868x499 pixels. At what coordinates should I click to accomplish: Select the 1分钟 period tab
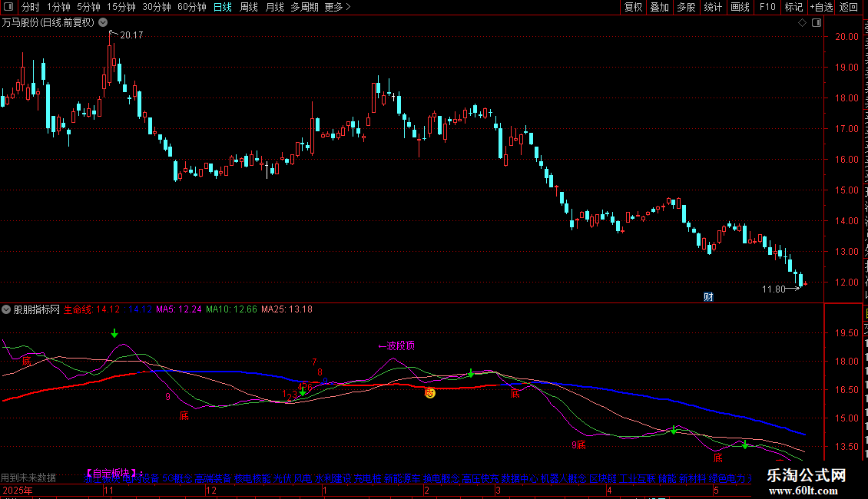click(x=58, y=7)
